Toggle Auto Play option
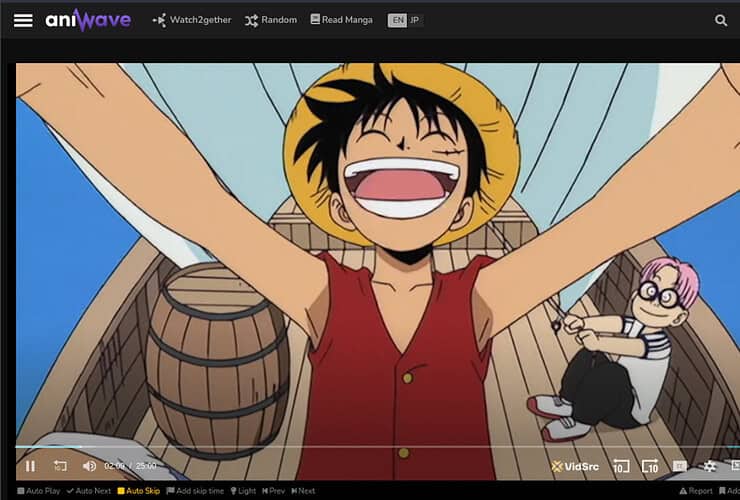The width and height of the screenshot is (740, 500). point(39,491)
